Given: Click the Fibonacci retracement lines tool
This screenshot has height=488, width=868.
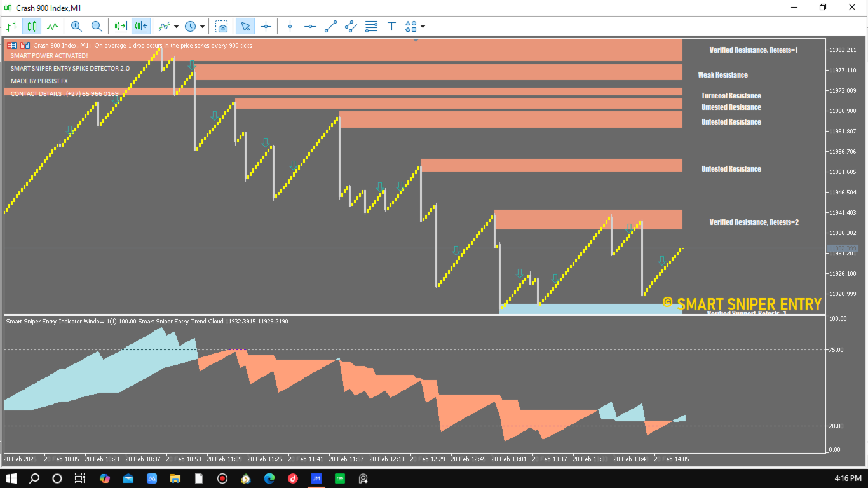Looking at the screenshot, I should coord(371,26).
